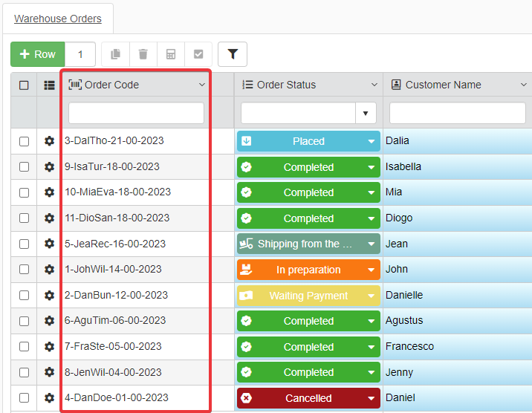Select checkbox for row 2-DanBun-12-00-2023

coord(24,296)
